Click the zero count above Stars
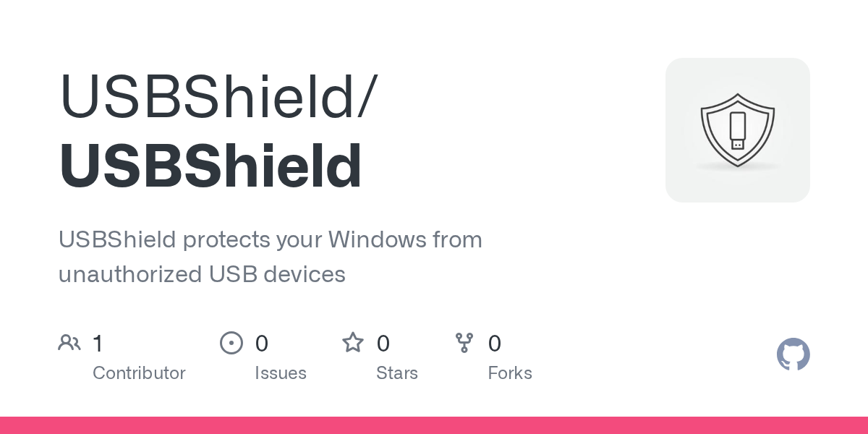Screen dimensions: 868x434 click(383, 343)
